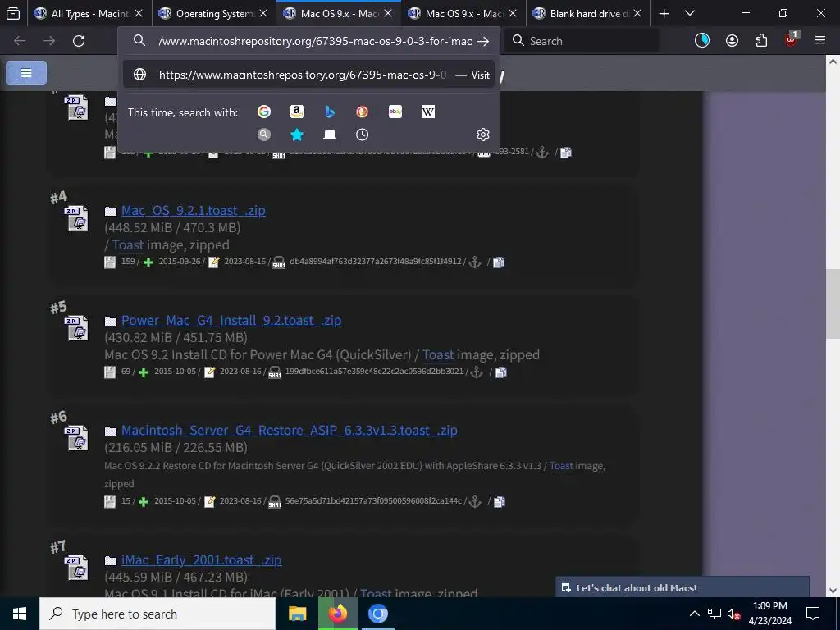Open Chromium browser from taskbar
The height and width of the screenshot is (630, 840).
pyautogui.click(x=377, y=614)
